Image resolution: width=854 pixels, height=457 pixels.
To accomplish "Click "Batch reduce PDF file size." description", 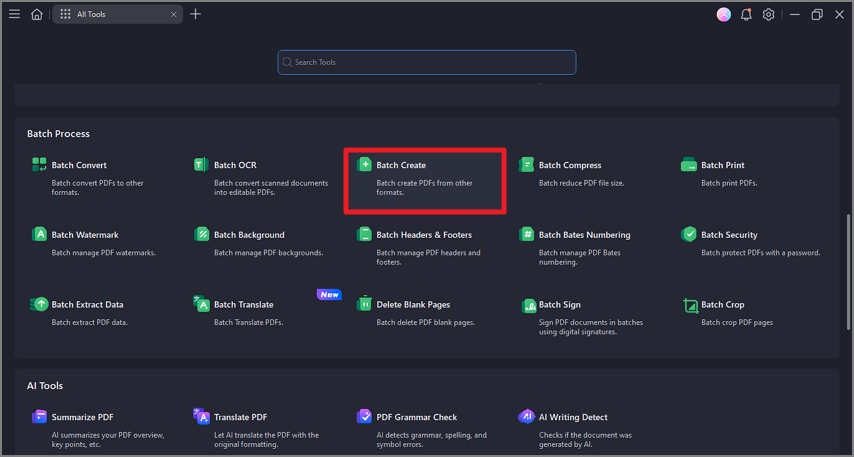I will (x=581, y=183).
